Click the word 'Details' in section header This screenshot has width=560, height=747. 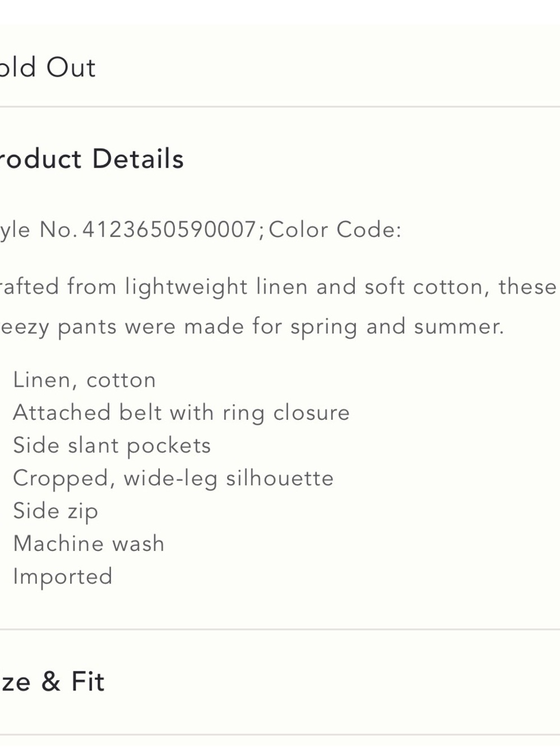click(x=138, y=159)
